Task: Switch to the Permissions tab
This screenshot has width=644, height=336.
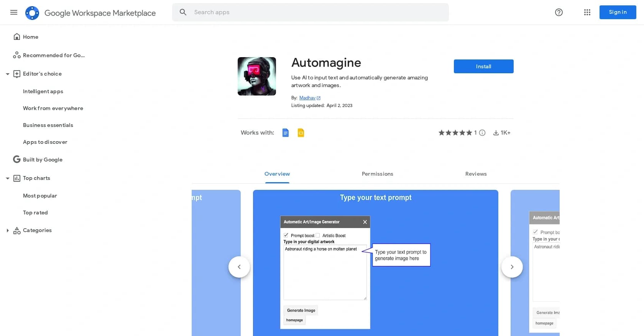Action: click(x=378, y=174)
